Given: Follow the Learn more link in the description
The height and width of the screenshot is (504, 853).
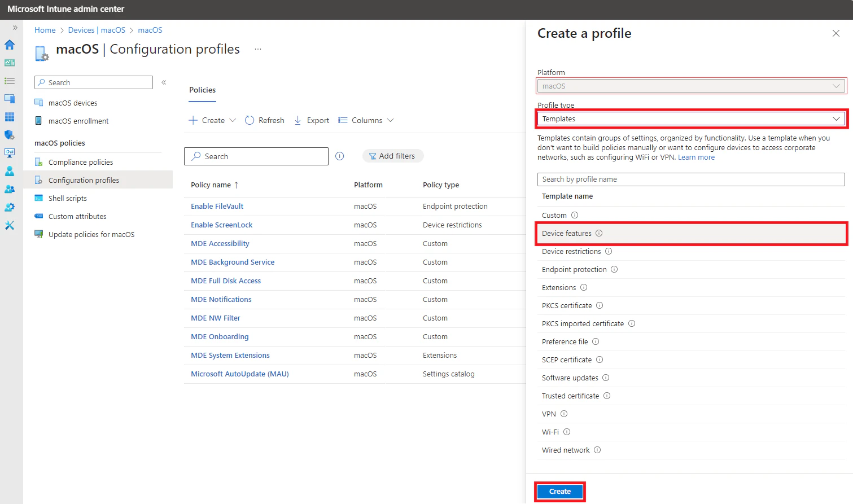Looking at the screenshot, I should click(696, 157).
